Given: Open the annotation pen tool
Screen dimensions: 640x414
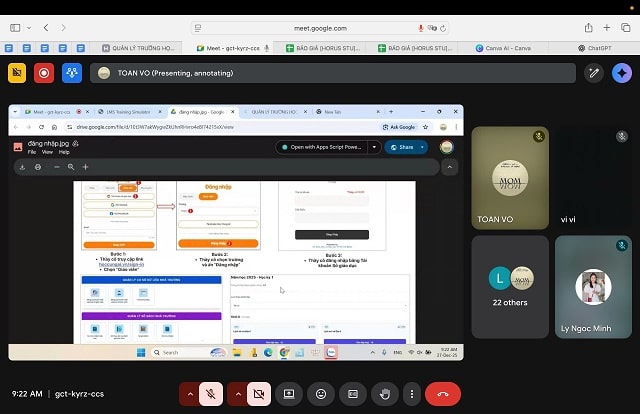Looking at the screenshot, I should [593, 72].
